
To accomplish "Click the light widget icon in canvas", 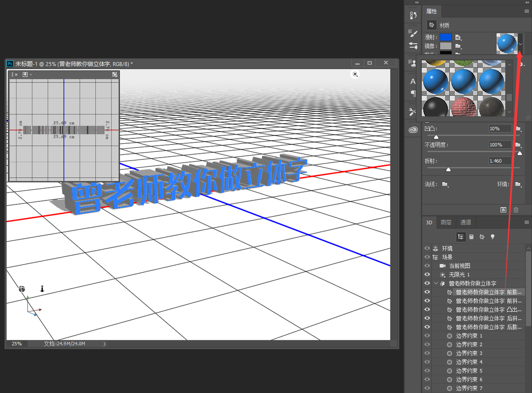I will [355, 74].
